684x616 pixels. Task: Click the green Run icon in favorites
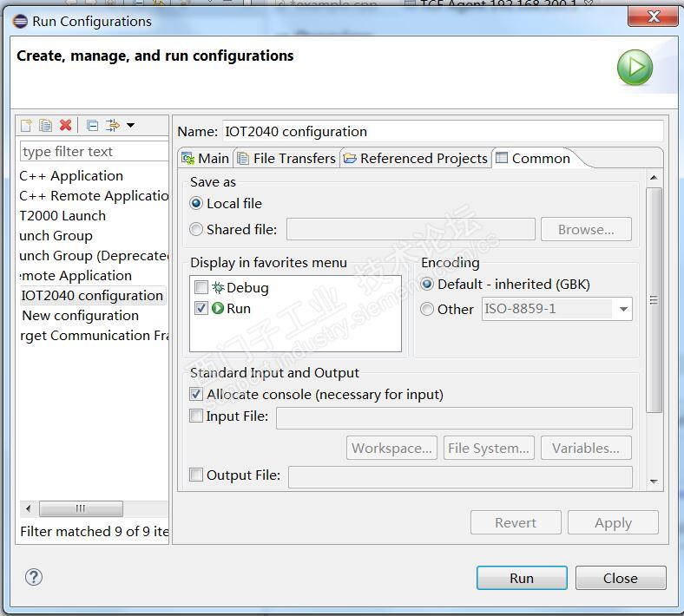click(218, 308)
